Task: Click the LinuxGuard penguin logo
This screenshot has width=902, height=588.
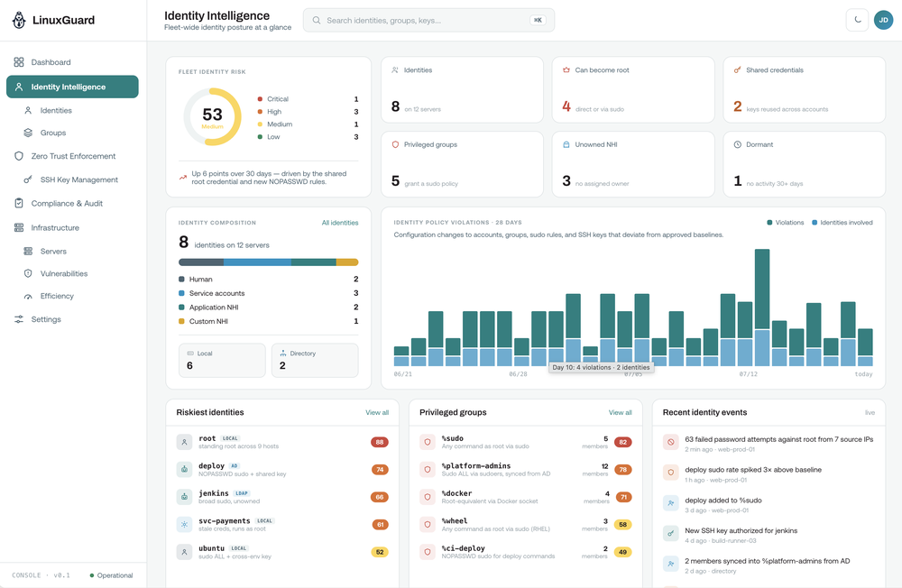Action: pyautogui.click(x=19, y=20)
